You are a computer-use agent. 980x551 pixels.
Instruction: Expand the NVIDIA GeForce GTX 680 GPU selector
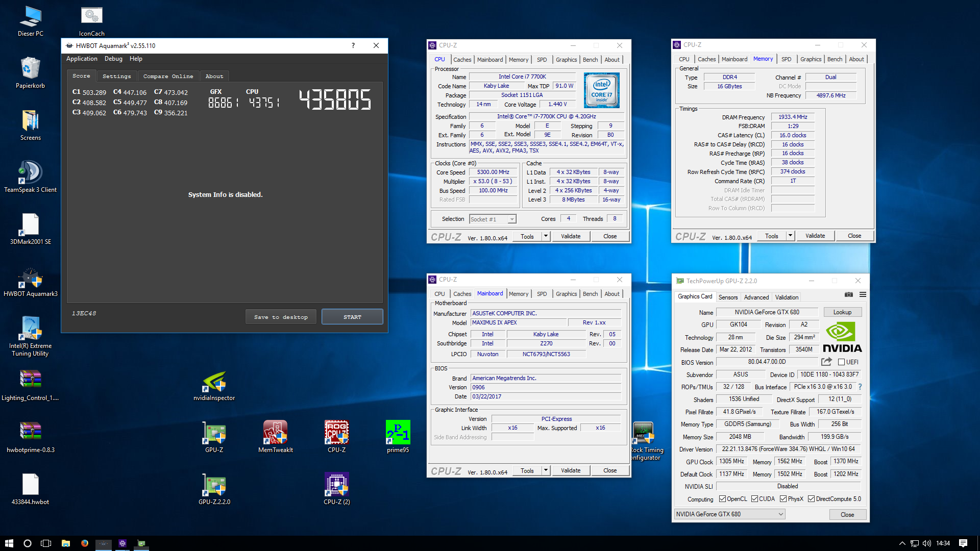coord(729,514)
